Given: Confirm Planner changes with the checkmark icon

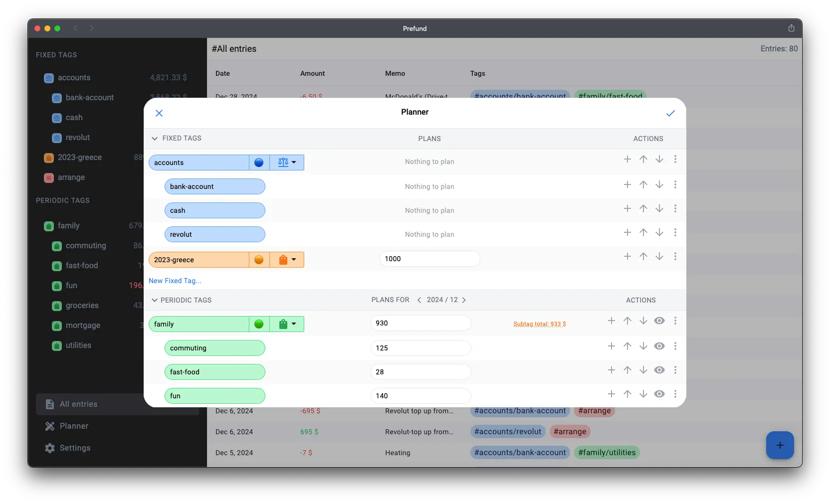Looking at the screenshot, I should tap(670, 113).
